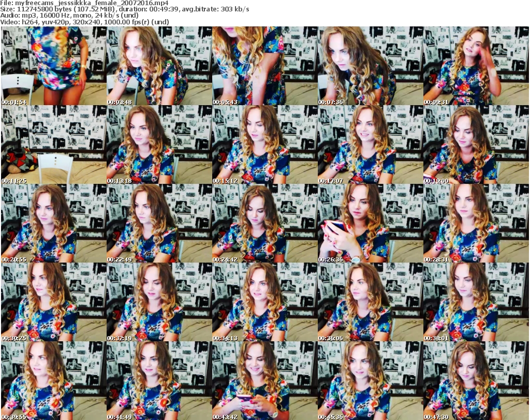Select the thumbnail stamped 00:32:19
530x420 pixels.
[x=159, y=302]
